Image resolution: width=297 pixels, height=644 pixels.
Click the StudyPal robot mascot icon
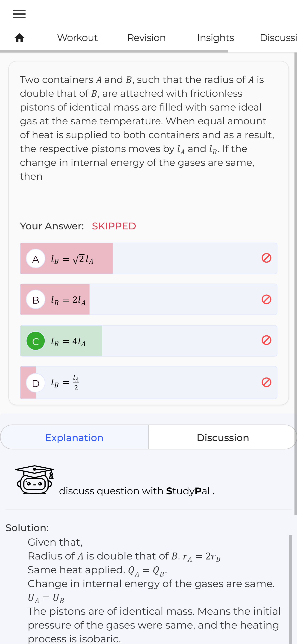point(35,480)
